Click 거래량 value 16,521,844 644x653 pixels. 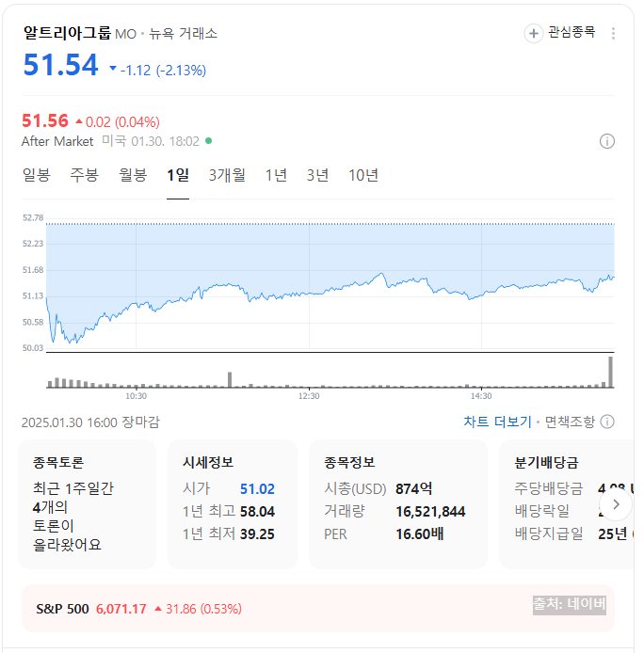click(x=430, y=512)
